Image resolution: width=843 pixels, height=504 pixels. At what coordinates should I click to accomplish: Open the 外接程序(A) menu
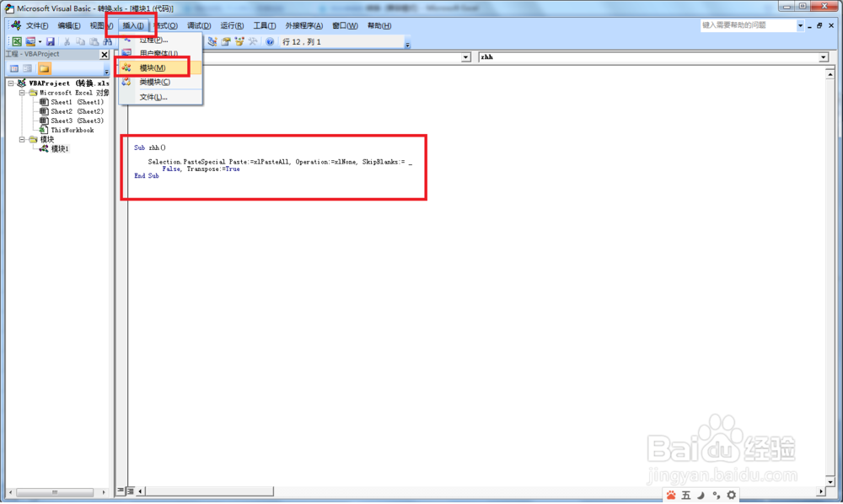(x=303, y=26)
